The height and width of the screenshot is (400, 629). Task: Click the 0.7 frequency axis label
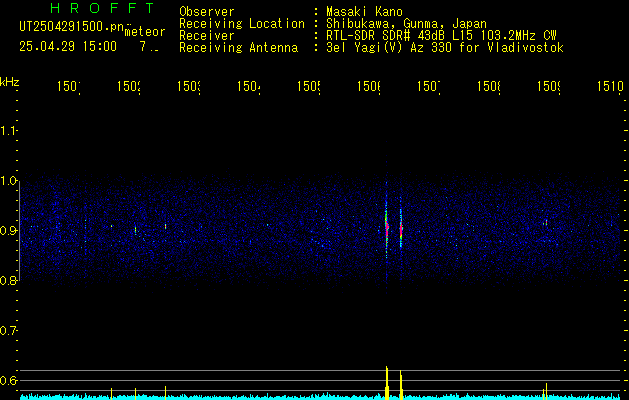pyautogui.click(x=8, y=331)
